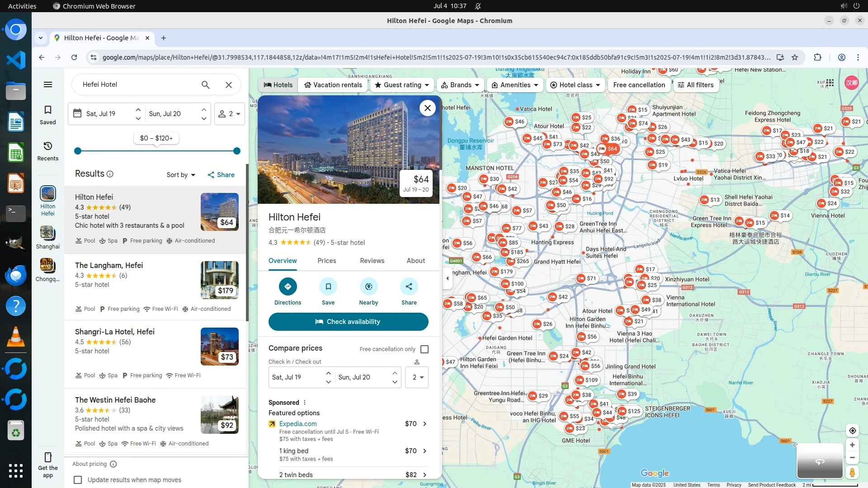Click the show-your-location button on the map
The width and height of the screenshot is (868, 488).
tap(852, 431)
